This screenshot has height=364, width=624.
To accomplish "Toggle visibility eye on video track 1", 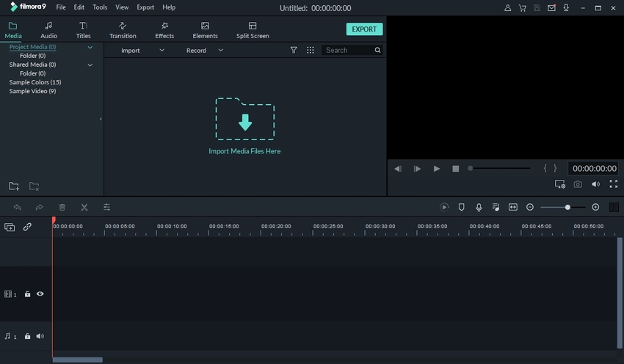I will 40,294.
